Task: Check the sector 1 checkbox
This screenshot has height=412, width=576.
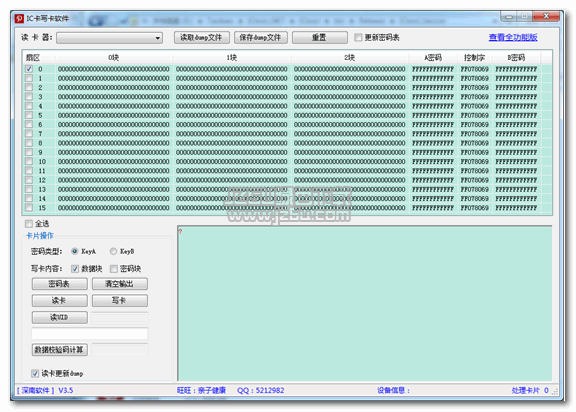Action: [29, 78]
